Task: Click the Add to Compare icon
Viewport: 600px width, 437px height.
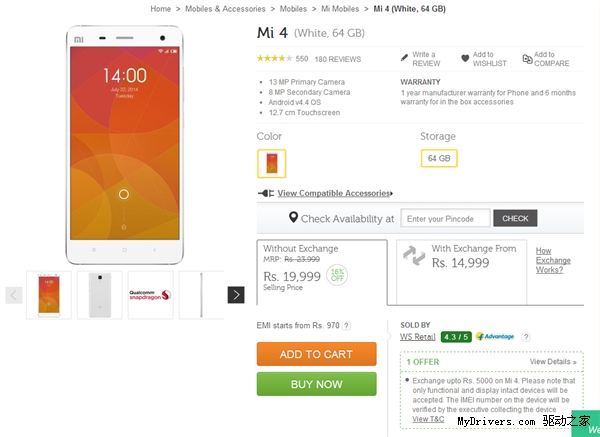Action: [x=527, y=59]
